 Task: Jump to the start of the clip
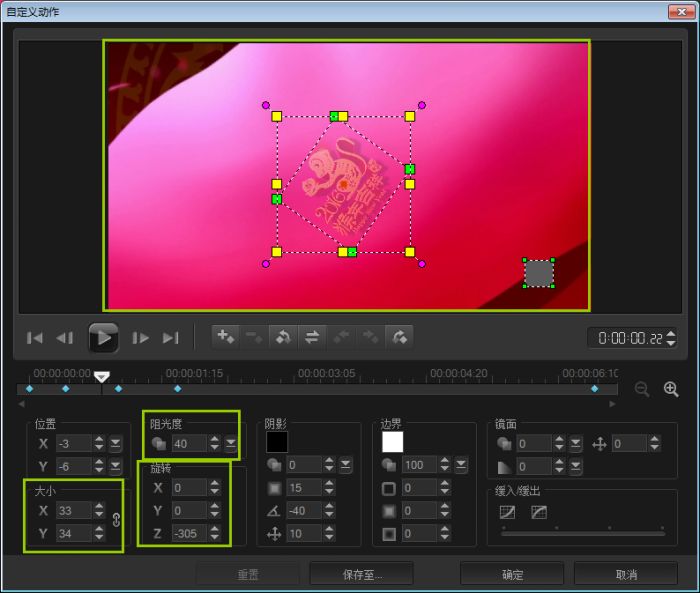coord(35,338)
